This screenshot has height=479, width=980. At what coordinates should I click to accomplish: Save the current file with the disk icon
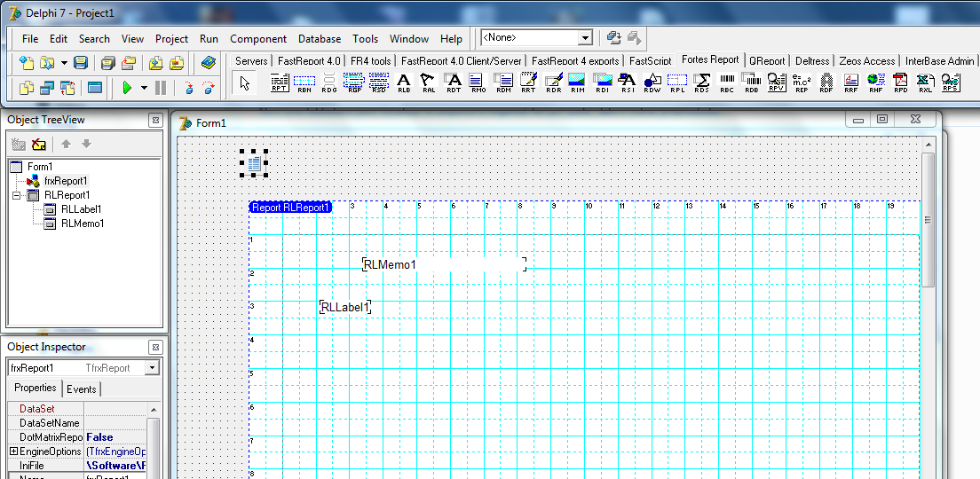click(x=81, y=62)
